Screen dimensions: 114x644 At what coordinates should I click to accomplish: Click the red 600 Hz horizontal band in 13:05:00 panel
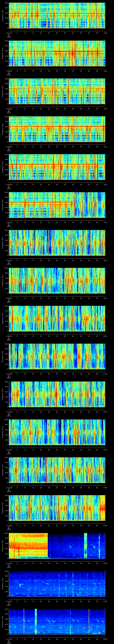tap(57, 164)
